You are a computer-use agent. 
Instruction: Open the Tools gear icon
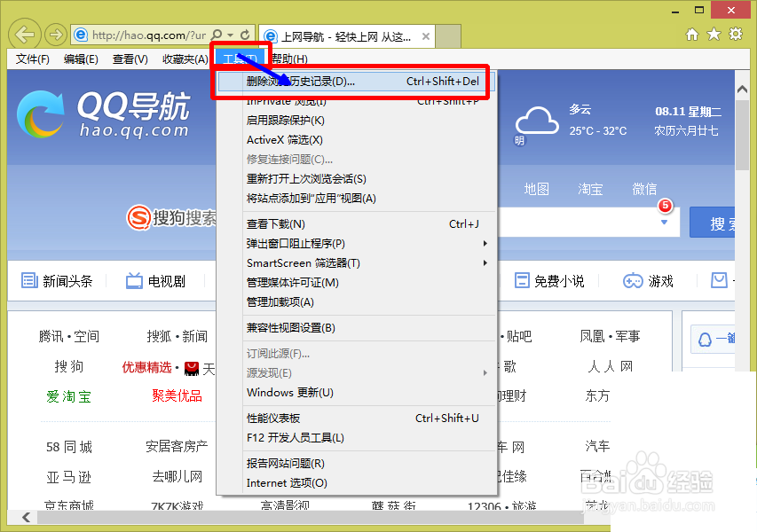click(736, 35)
